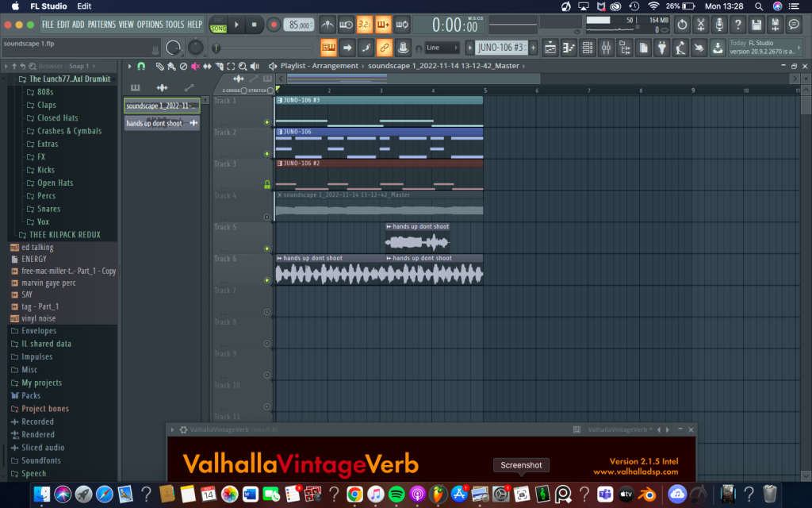
Task: Click the magnet snap icon in playlist
Action: pyautogui.click(x=141, y=66)
